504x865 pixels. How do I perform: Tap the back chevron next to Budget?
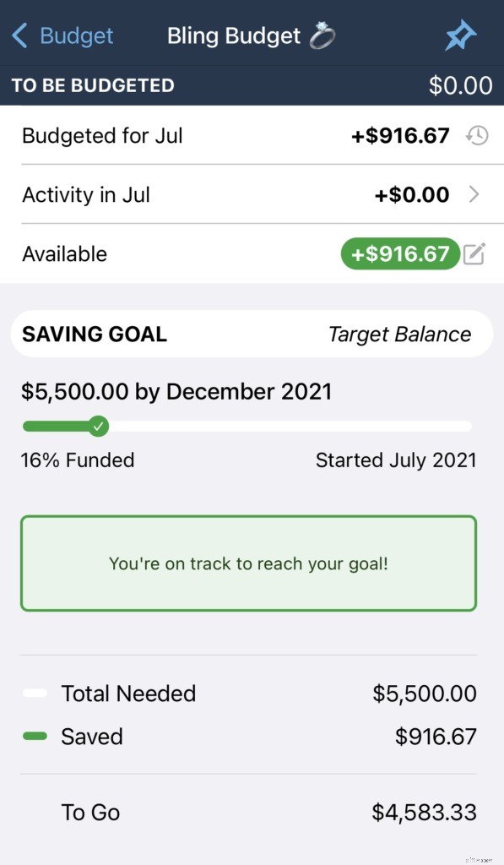17,35
